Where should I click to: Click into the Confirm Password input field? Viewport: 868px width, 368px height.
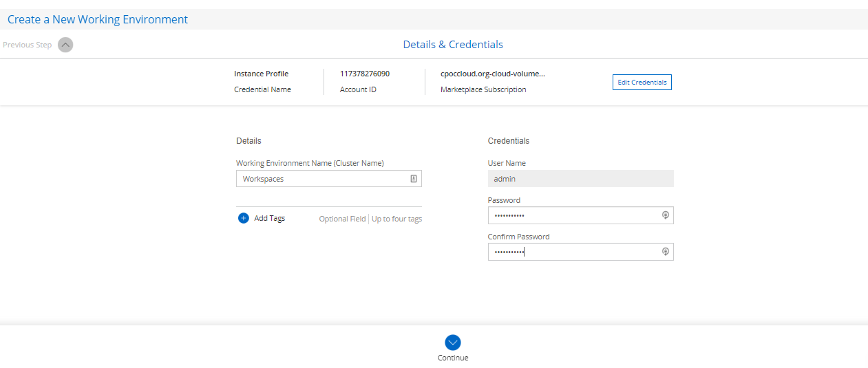(x=571, y=252)
